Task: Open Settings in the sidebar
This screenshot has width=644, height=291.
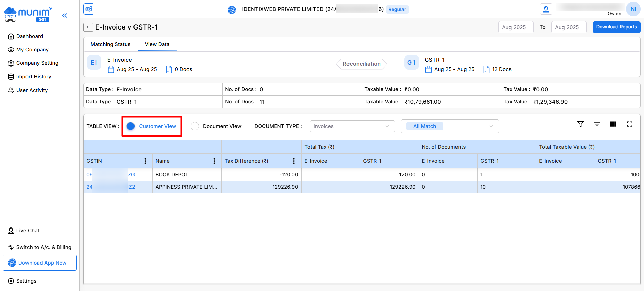Action: coord(26,281)
